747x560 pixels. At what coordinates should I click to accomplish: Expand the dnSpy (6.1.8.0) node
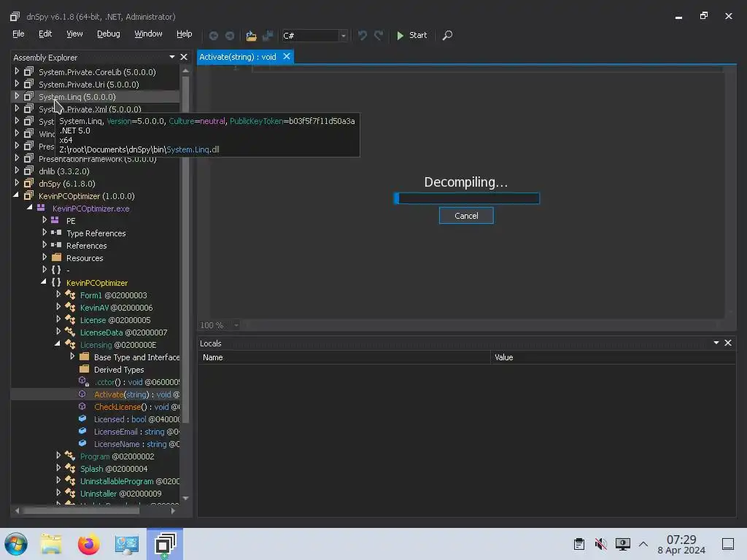coord(17,183)
